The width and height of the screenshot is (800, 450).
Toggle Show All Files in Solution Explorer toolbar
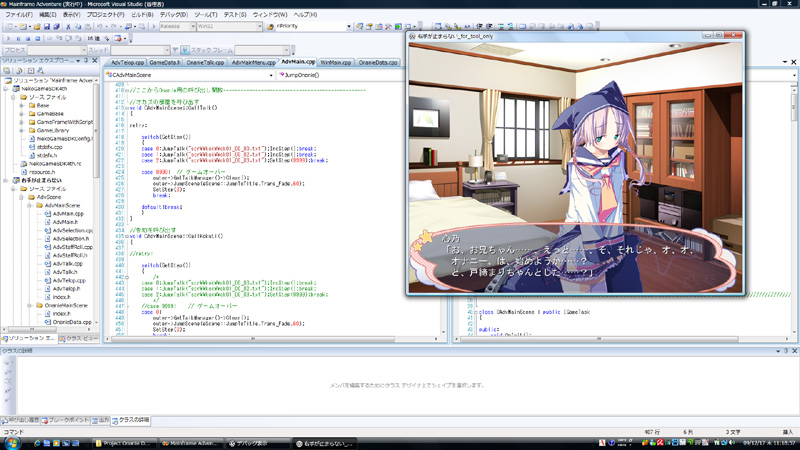[x=19, y=71]
